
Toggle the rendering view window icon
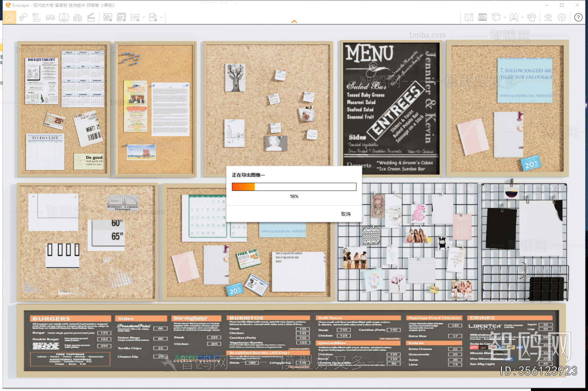pyautogui.click(x=483, y=17)
